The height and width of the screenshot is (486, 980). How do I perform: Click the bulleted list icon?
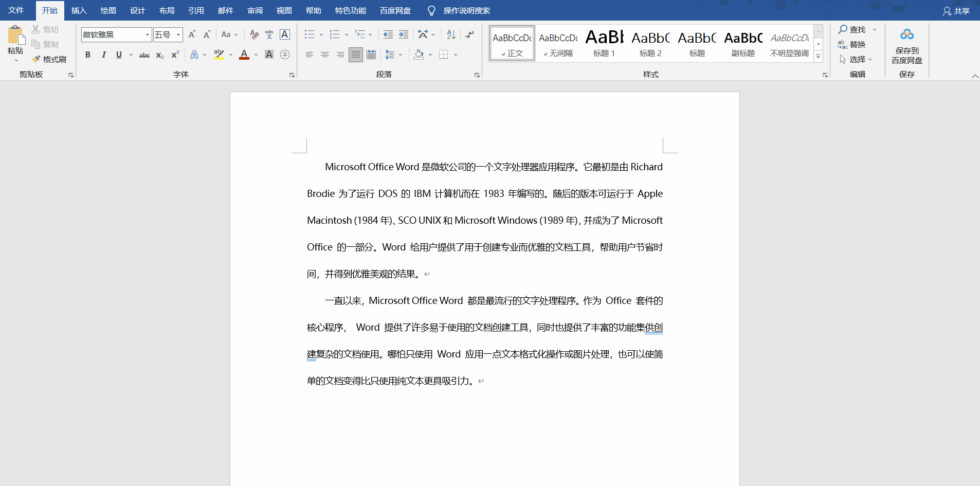pos(309,34)
